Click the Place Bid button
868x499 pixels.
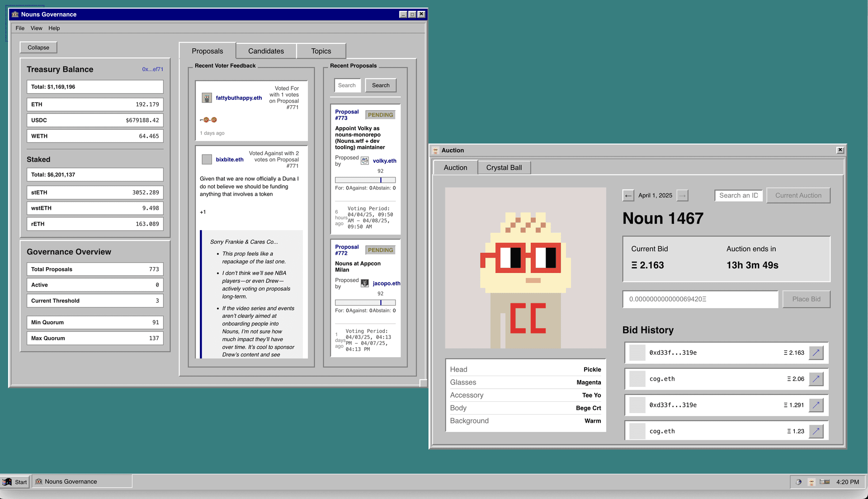coord(806,299)
